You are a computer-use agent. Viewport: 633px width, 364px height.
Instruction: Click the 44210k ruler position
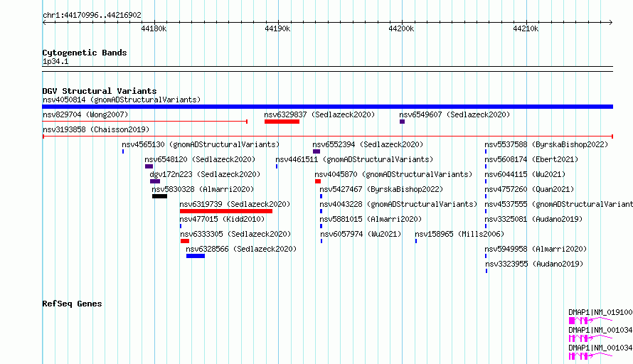(x=526, y=28)
